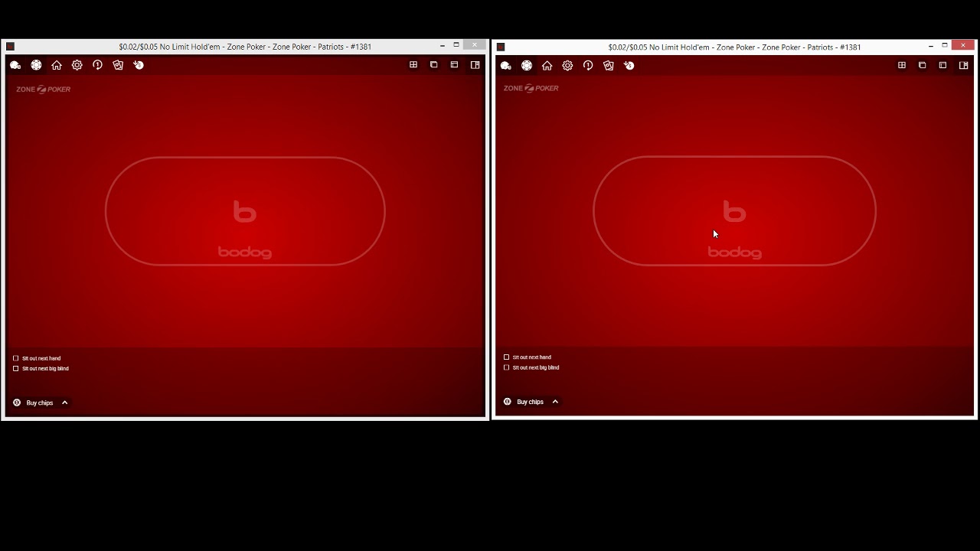Viewport: 980px width, 551px height.
Task: Toggle side panel icon in right window
Action: click(x=963, y=65)
